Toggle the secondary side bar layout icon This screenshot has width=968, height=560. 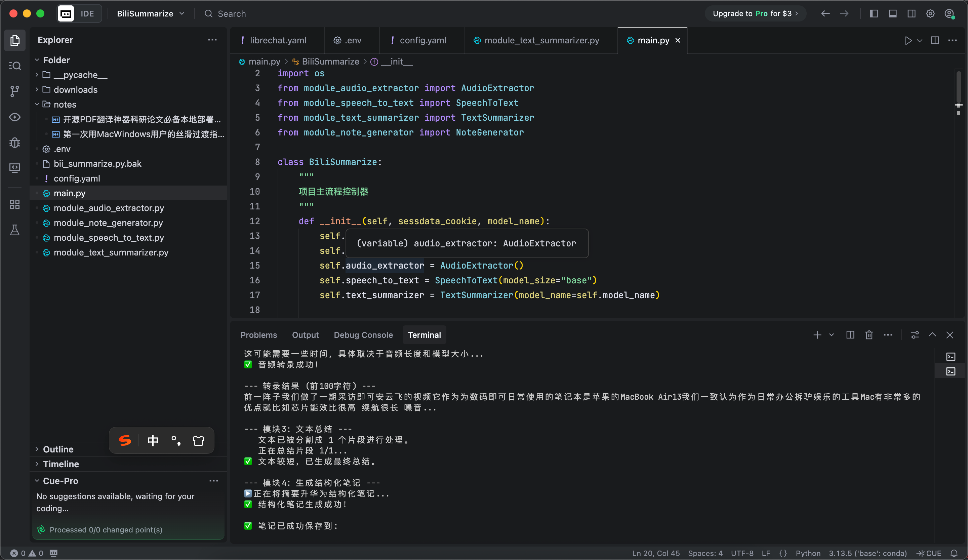[x=911, y=14]
